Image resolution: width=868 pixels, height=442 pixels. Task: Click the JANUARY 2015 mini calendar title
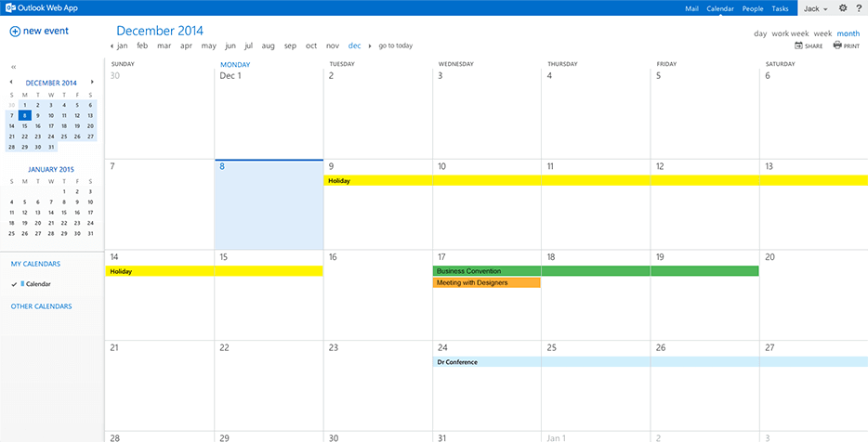point(51,170)
